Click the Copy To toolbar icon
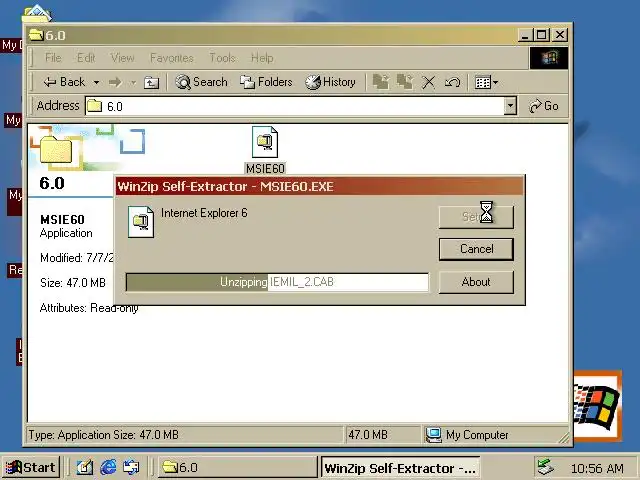This screenshot has height=480, width=640. tap(404, 82)
